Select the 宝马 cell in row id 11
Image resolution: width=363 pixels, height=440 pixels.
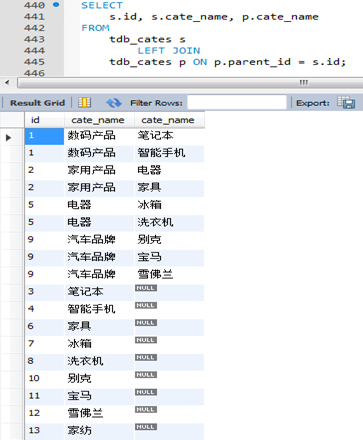99,396
